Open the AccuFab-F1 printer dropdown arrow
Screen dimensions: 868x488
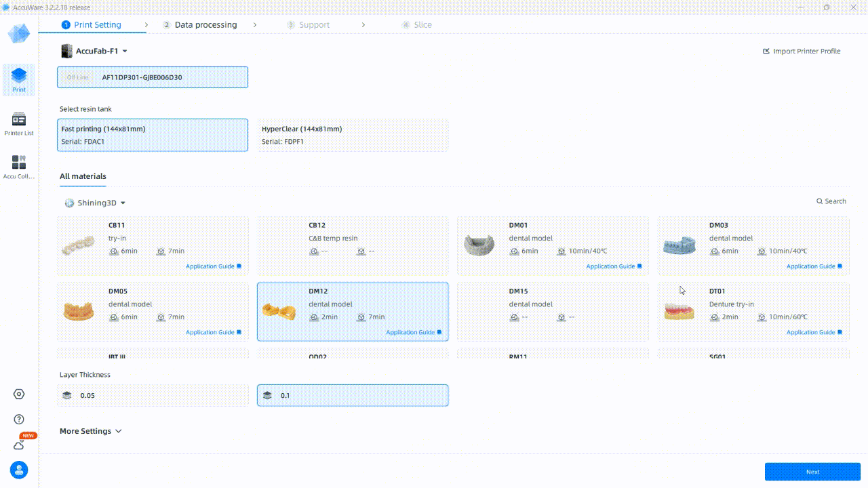point(125,52)
